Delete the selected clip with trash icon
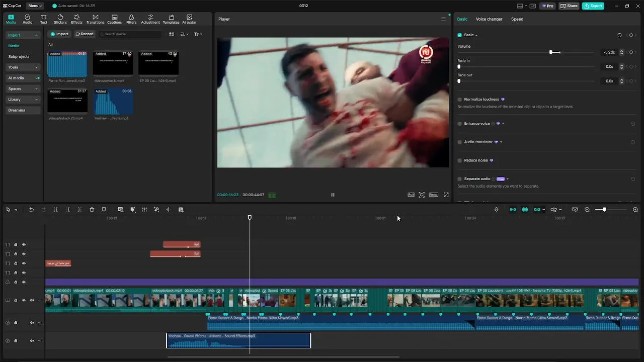 [x=92, y=210]
